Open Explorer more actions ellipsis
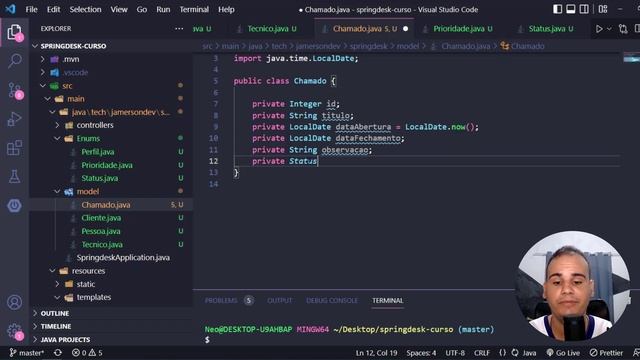This screenshot has height=360, width=640. pos(179,29)
